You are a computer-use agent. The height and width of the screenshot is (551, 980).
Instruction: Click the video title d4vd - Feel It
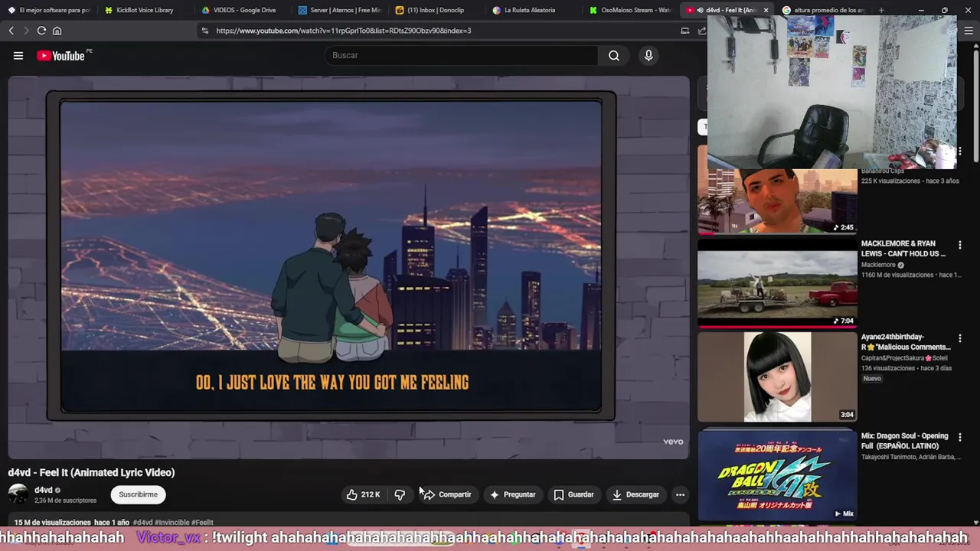point(91,473)
